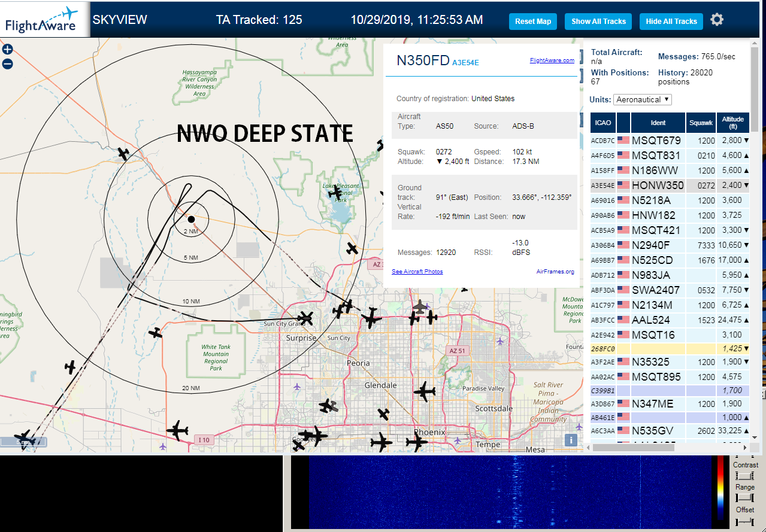Select the N5218A table row
This screenshot has width=766, height=532.
[670, 200]
